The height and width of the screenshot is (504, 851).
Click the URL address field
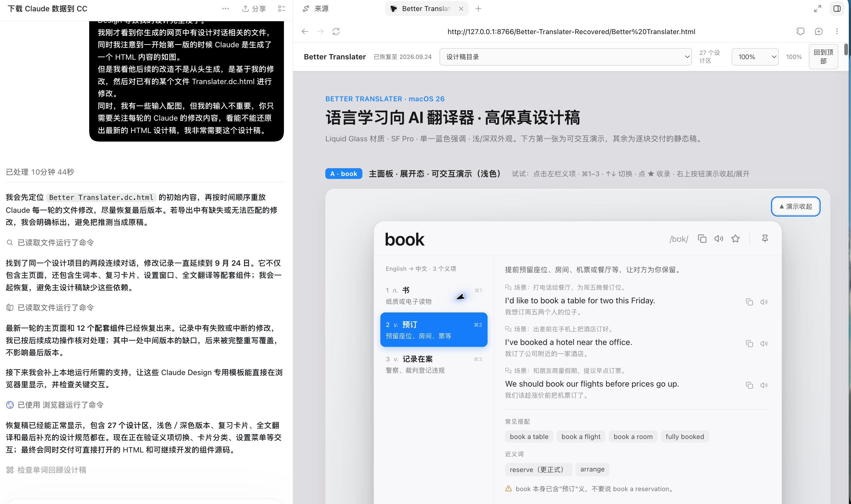click(x=571, y=32)
